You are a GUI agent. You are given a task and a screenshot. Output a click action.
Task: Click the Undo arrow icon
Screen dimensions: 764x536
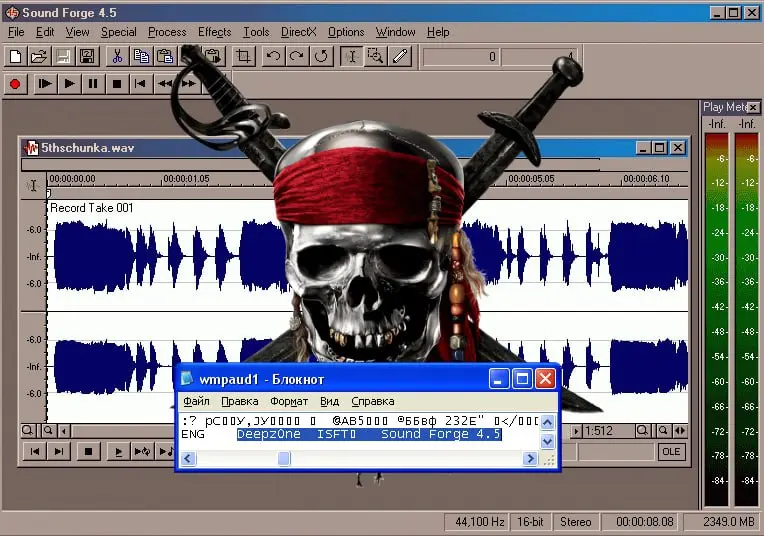(x=273, y=57)
